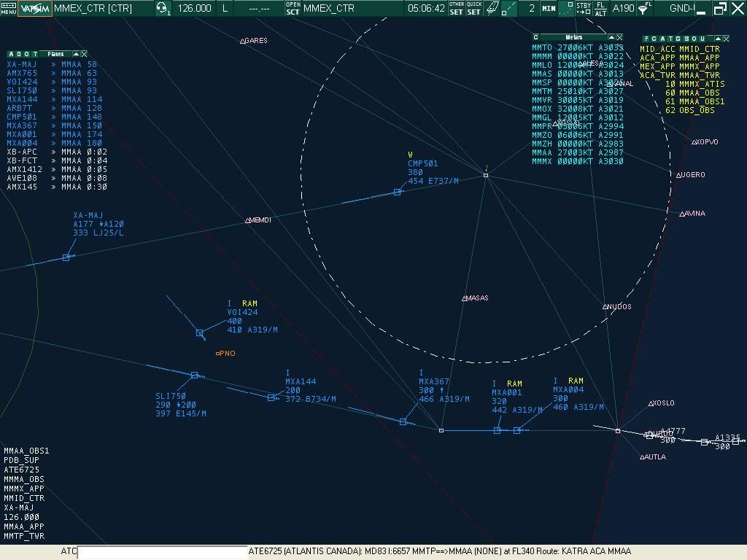Image resolution: width=747 pixels, height=560 pixels.
Task: Click the ATC command input field
Action: coord(162,553)
